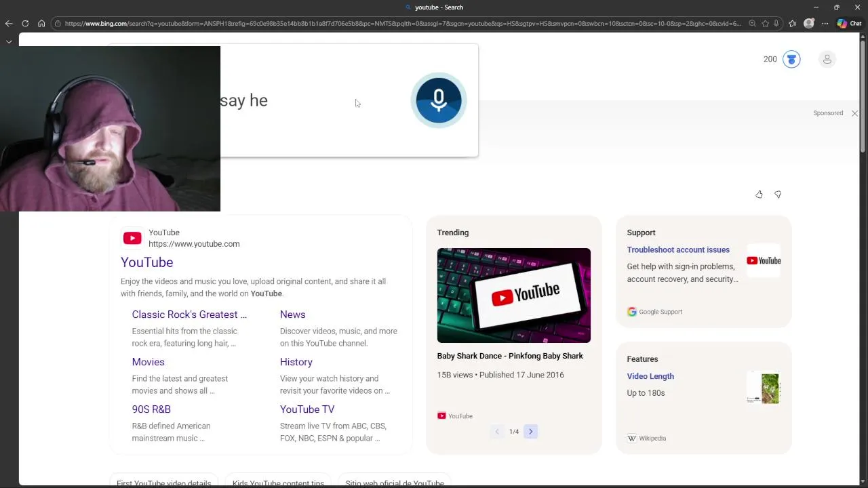
Task: Open the News sublink
Action: tap(293, 314)
